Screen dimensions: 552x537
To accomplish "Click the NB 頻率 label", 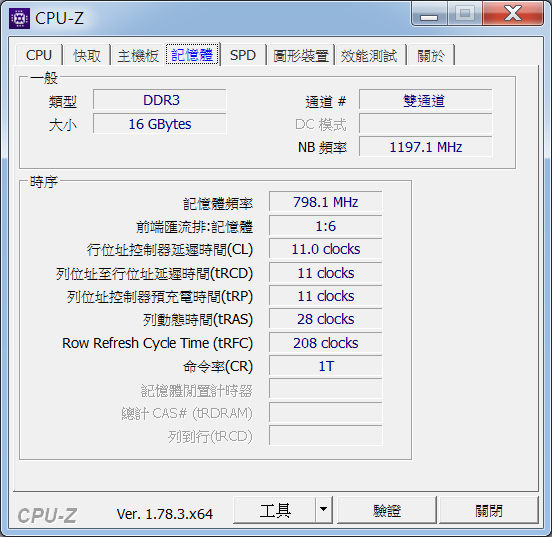I will click(x=322, y=148).
